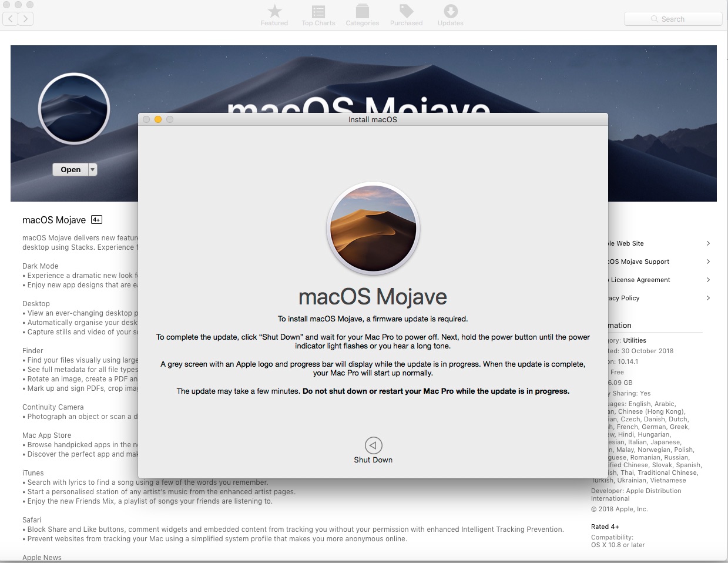Open the Apple Web Site chevron
This screenshot has height=563, width=728.
pos(708,243)
